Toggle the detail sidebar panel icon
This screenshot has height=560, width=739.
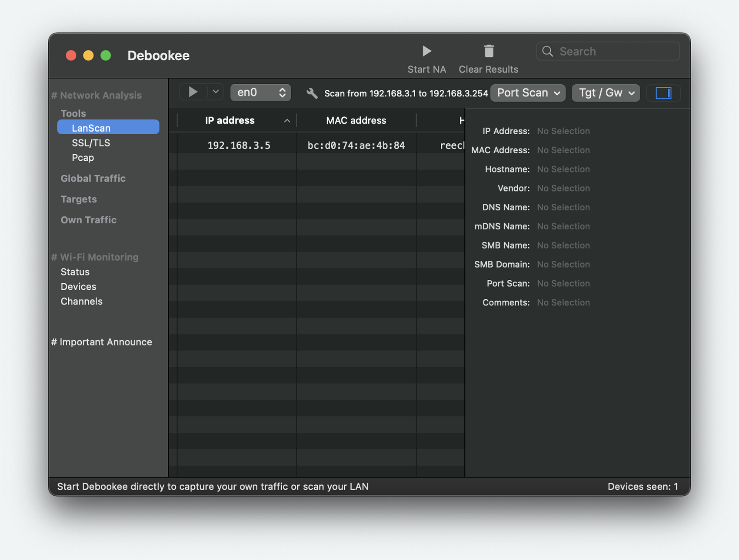pyautogui.click(x=663, y=93)
